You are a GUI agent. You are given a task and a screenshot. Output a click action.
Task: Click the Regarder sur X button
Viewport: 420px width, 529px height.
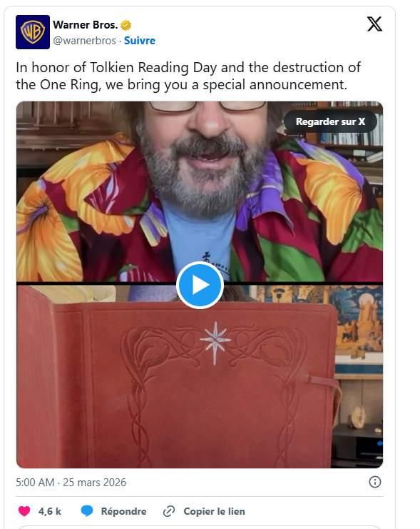pyautogui.click(x=330, y=121)
